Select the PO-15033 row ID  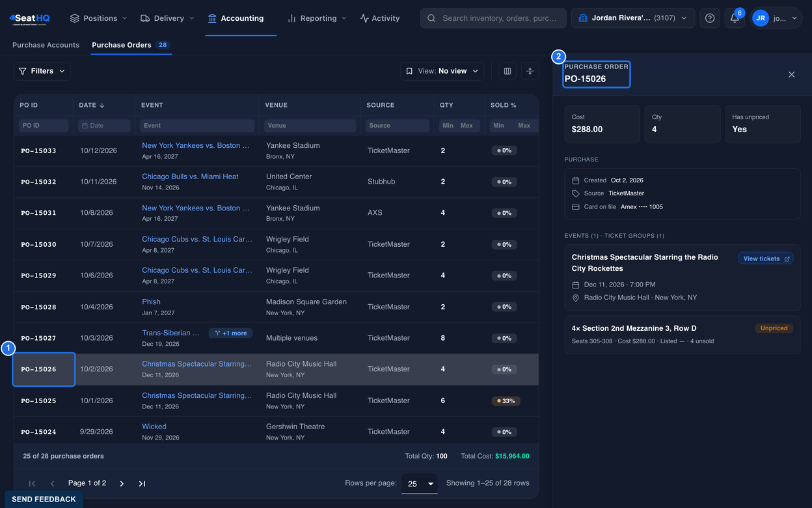(x=38, y=150)
